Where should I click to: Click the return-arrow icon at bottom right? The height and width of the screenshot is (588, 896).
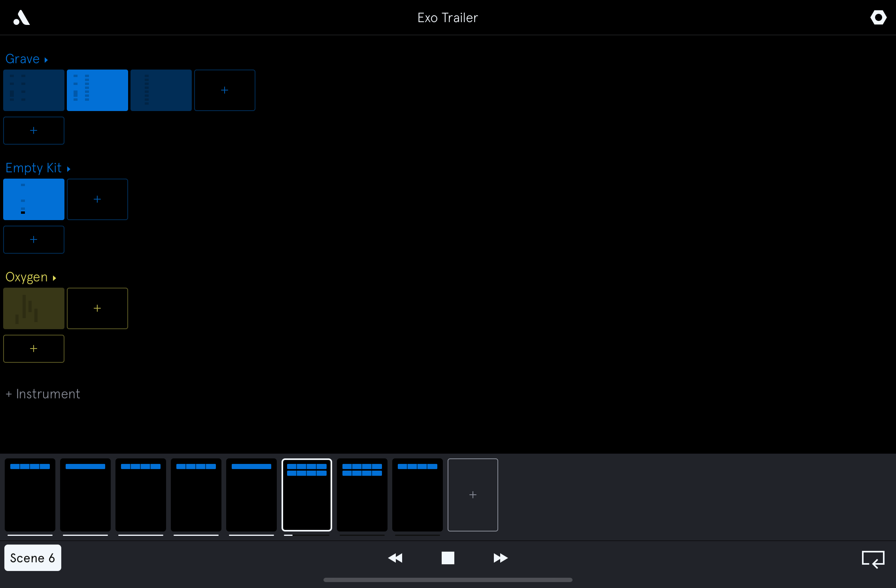tap(873, 559)
